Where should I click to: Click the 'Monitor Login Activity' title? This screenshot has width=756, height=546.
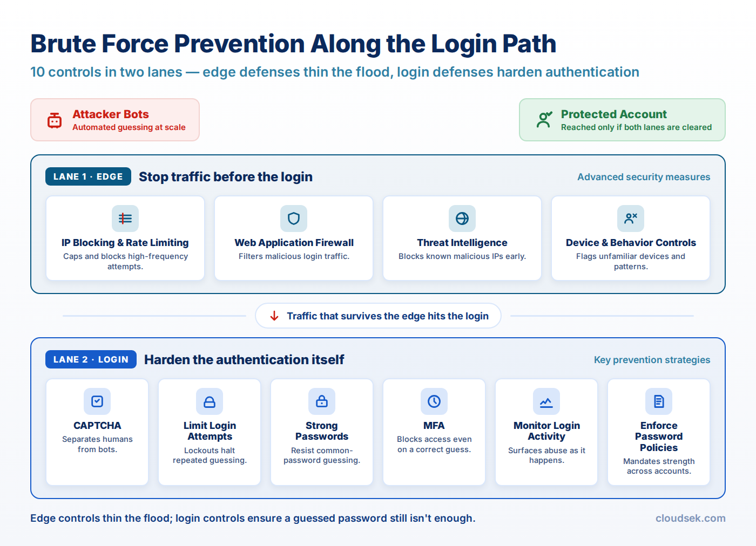[546, 431]
